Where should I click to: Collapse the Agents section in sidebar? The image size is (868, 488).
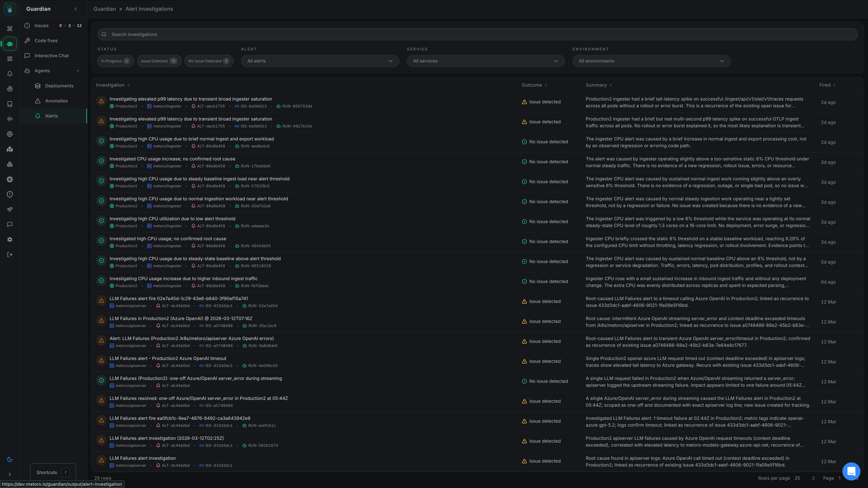click(78, 71)
